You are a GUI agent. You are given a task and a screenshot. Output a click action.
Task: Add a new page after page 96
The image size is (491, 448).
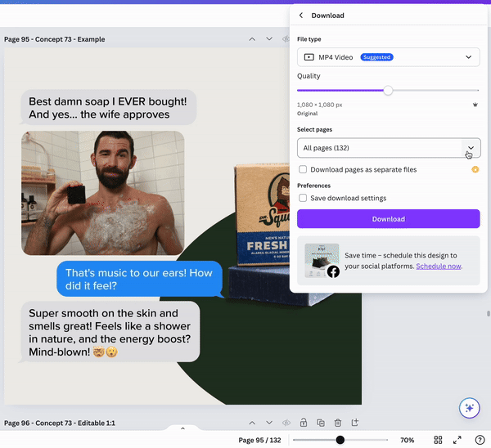pyautogui.click(x=354, y=423)
